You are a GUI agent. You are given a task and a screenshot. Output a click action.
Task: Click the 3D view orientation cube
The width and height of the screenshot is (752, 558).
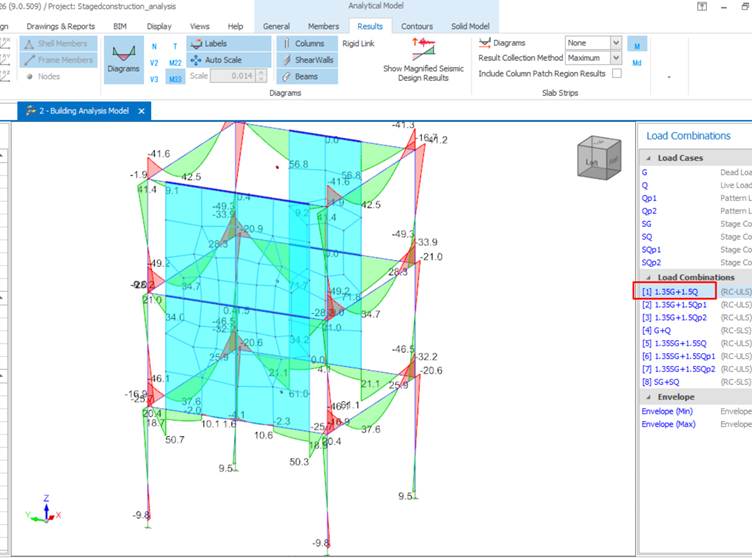click(599, 158)
